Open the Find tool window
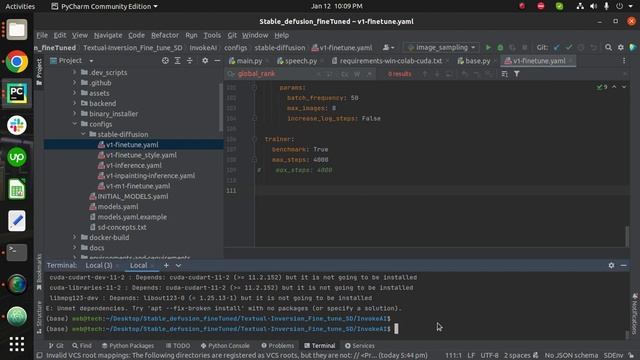 point(82,345)
